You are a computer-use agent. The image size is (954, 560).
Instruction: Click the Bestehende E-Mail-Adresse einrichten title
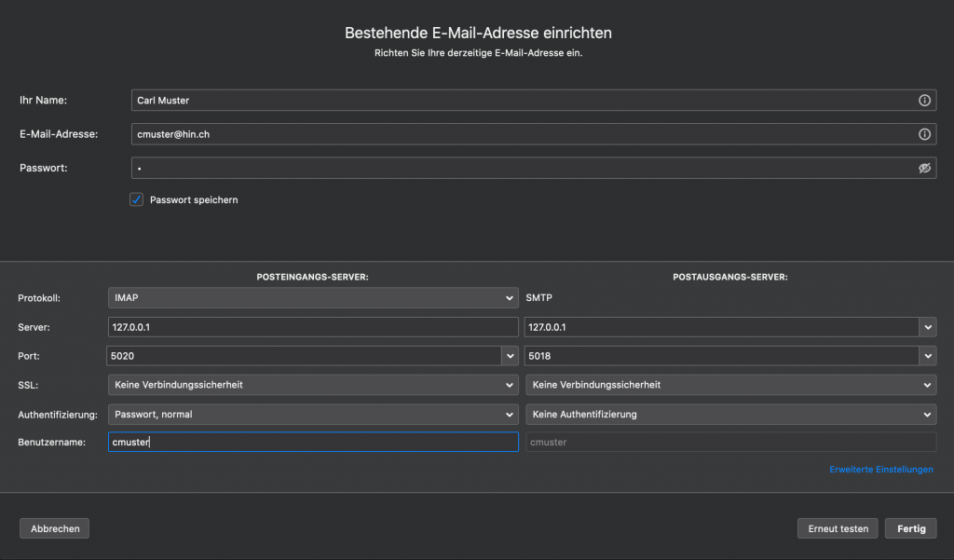(x=478, y=33)
